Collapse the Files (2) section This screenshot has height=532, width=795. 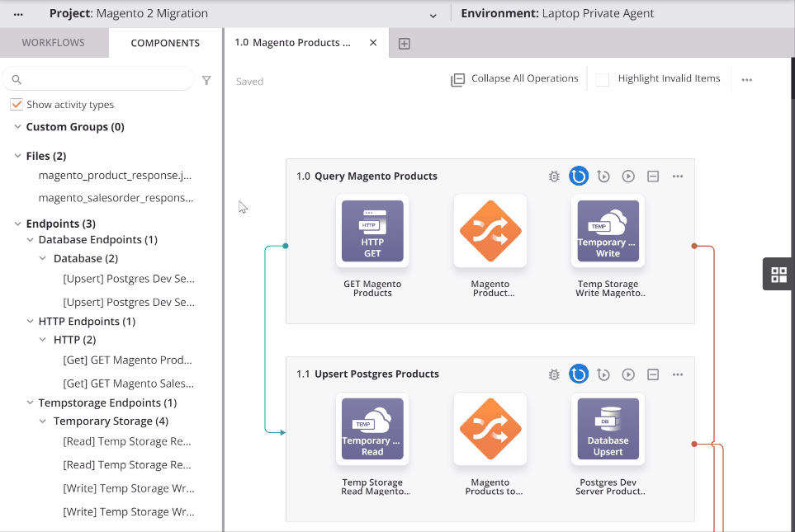17,156
